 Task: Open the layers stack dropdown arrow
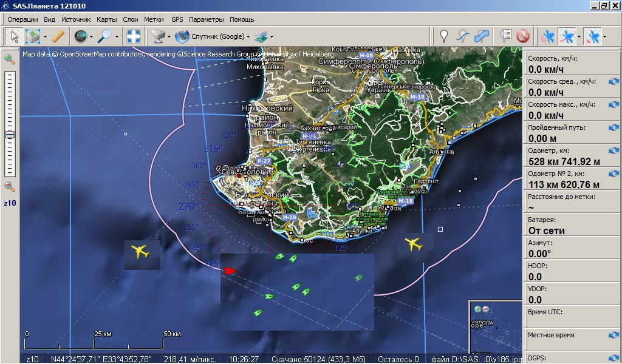[x=272, y=37]
